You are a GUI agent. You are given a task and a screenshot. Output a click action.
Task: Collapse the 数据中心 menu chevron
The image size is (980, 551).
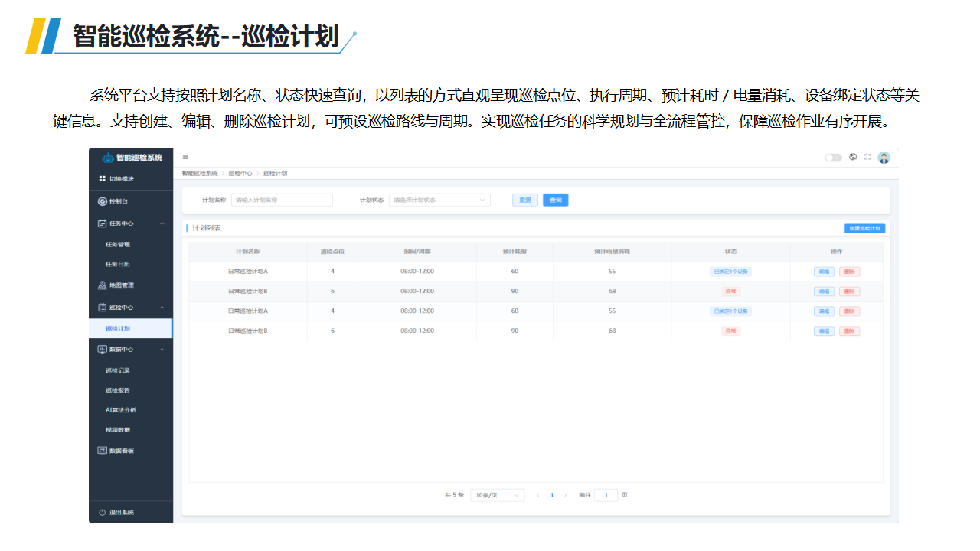pyautogui.click(x=162, y=349)
